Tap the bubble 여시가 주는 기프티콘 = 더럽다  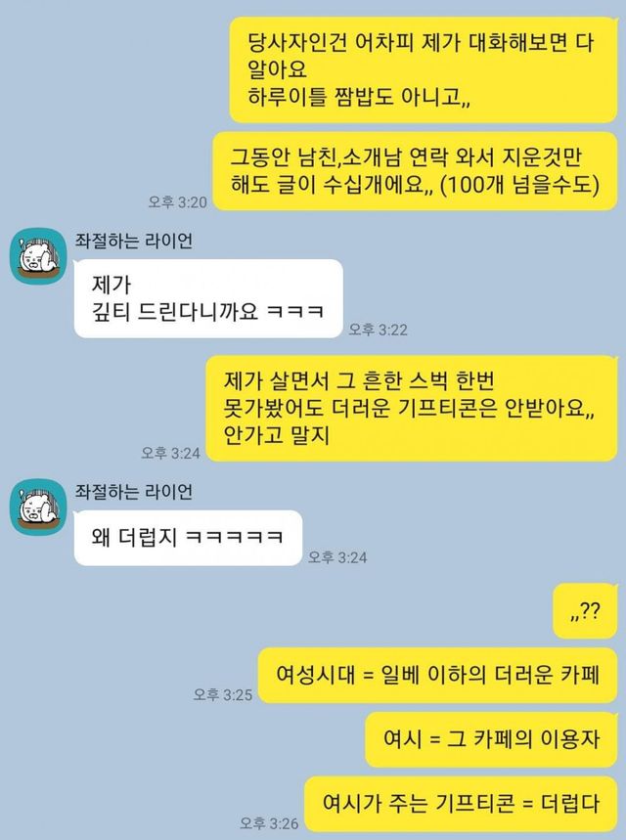click(461, 804)
